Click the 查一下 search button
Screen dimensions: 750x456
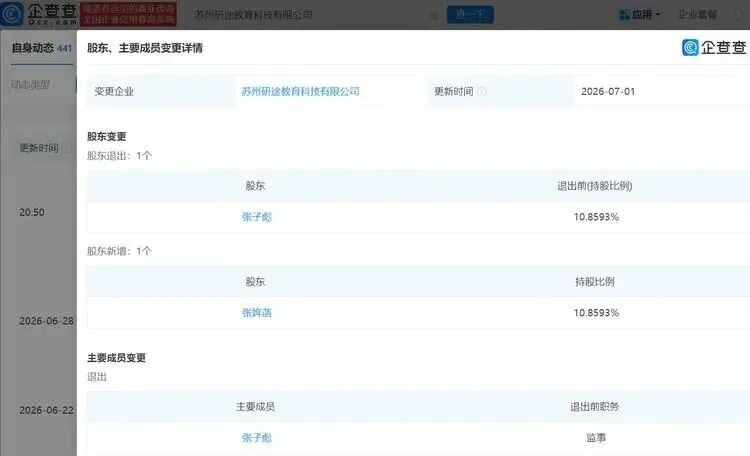pos(470,14)
